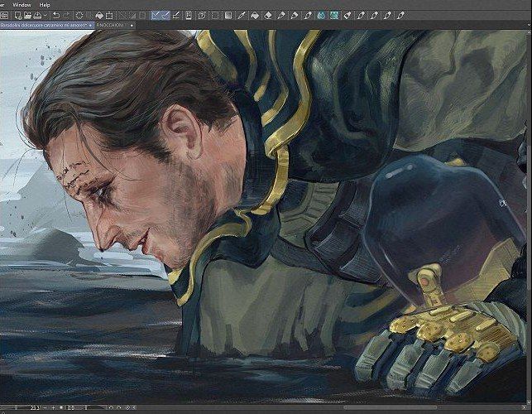This screenshot has height=414, width=532.
Task: Click the Deselect command icon
Action: pyautogui.click(x=122, y=15)
